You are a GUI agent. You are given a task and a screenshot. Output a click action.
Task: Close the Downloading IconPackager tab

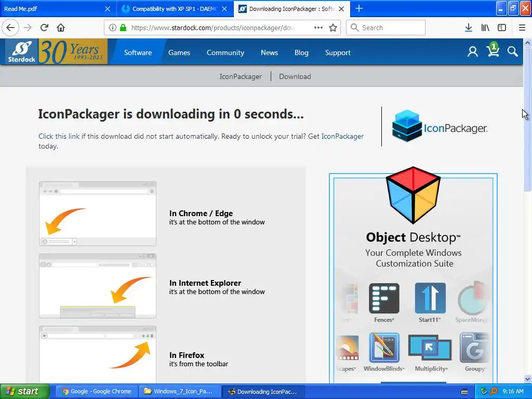[x=342, y=9]
